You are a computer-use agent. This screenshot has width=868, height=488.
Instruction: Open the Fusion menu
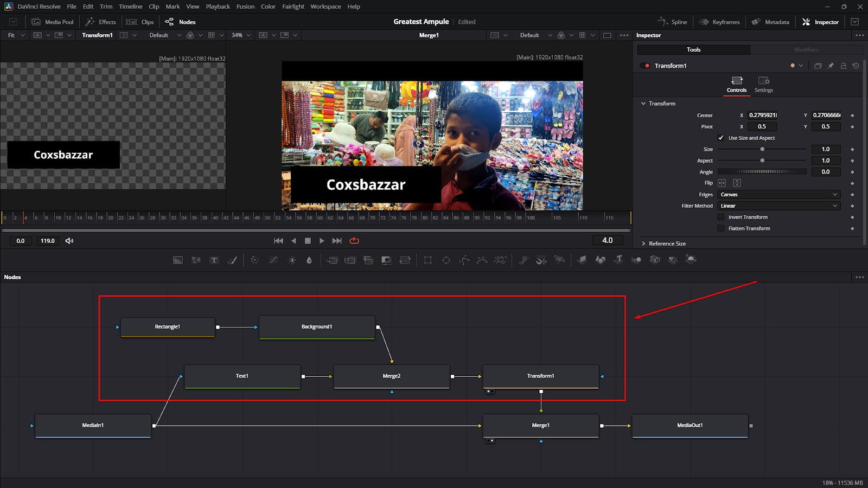245,7
